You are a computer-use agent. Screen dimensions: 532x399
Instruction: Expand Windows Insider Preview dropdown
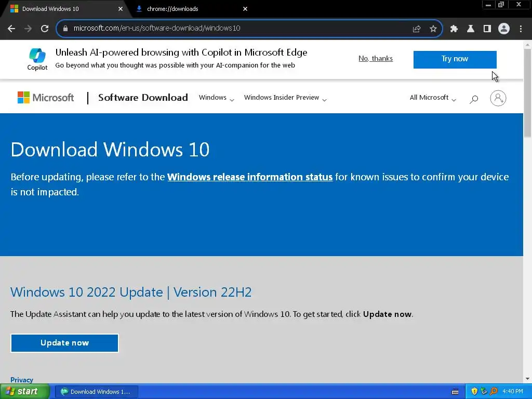pos(285,98)
